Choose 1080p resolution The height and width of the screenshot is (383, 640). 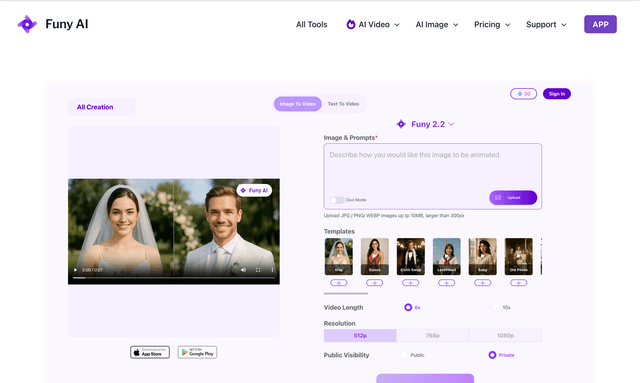click(x=505, y=336)
